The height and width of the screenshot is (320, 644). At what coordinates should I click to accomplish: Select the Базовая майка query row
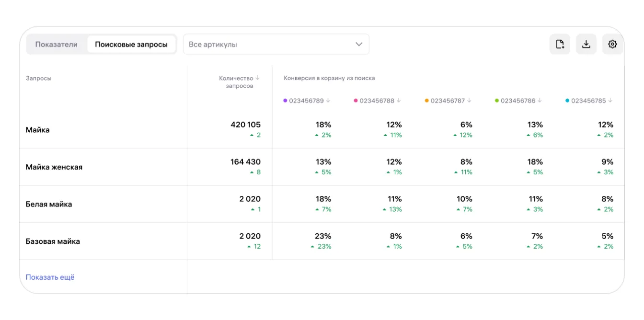(53, 241)
